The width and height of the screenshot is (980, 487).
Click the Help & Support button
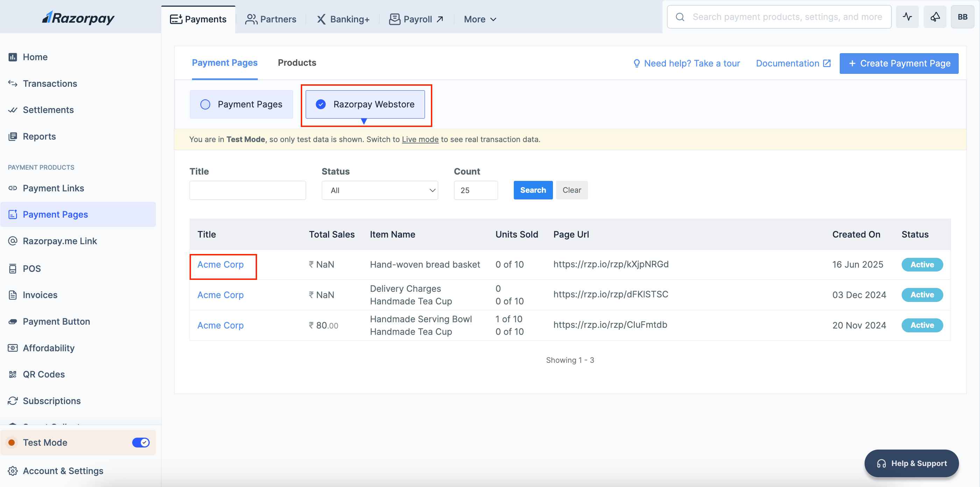pyautogui.click(x=911, y=464)
